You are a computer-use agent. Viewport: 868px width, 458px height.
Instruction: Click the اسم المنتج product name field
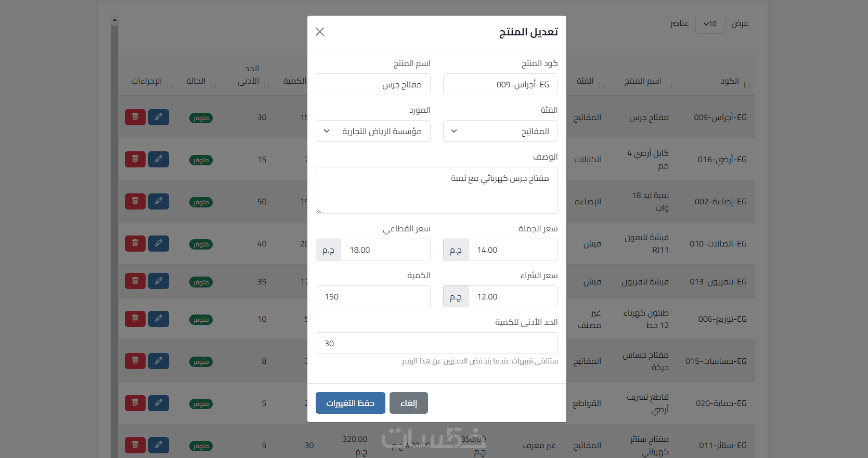(x=373, y=84)
